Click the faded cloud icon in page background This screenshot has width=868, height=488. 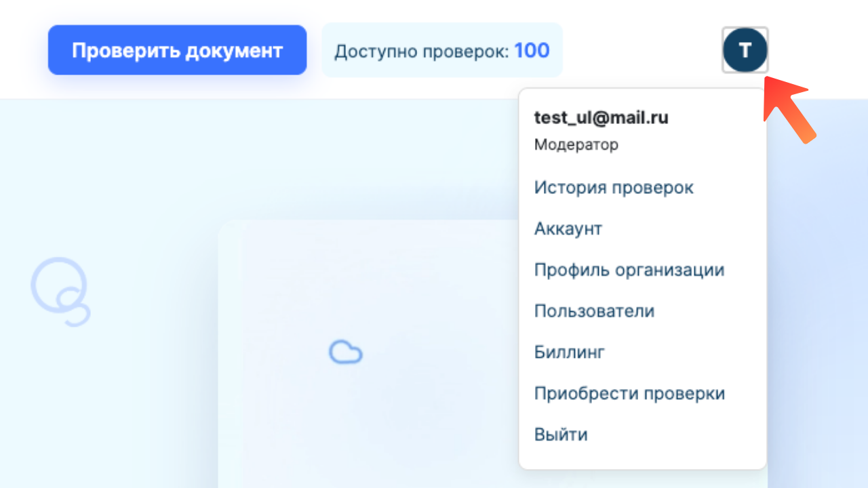coord(345,351)
